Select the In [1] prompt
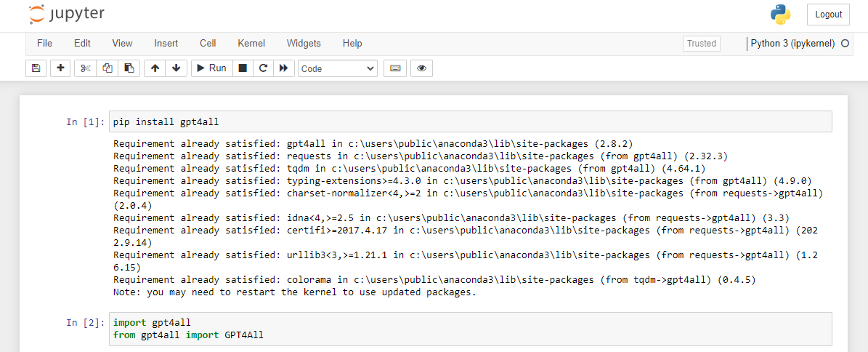 pos(85,122)
